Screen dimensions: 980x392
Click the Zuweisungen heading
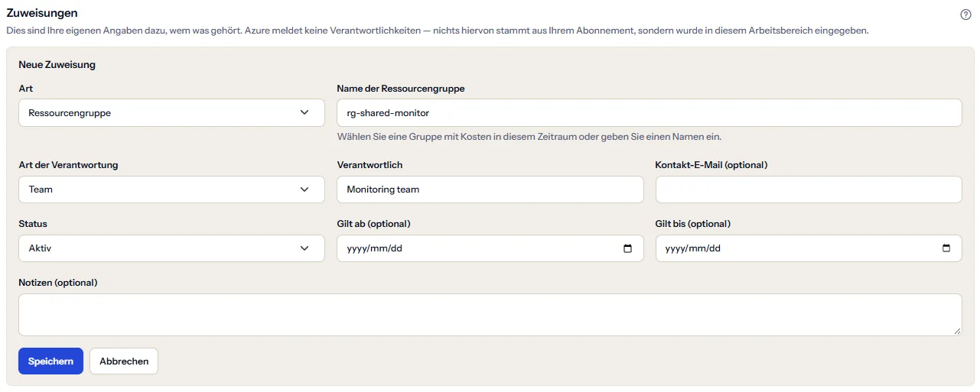tap(42, 13)
